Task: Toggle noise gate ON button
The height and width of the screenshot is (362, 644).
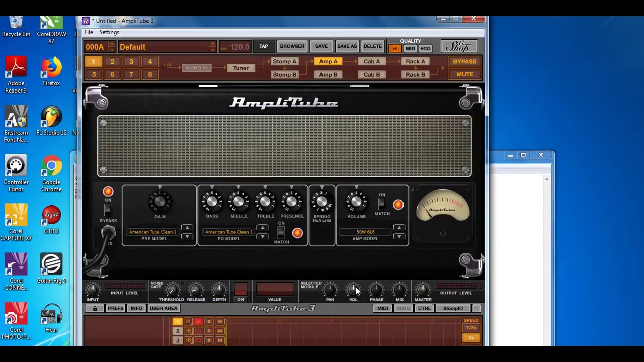Action: [x=240, y=289]
